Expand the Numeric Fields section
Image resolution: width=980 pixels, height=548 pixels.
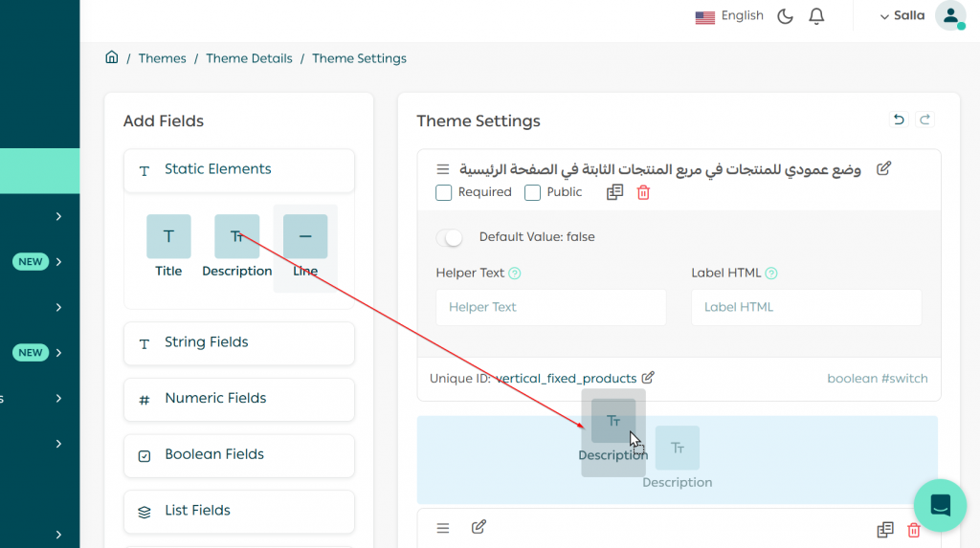239,399
